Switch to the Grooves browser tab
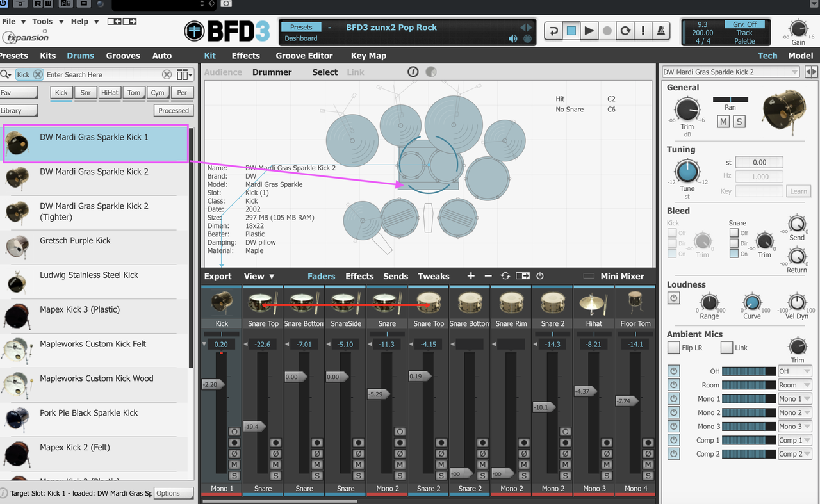820x504 pixels. pos(123,56)
